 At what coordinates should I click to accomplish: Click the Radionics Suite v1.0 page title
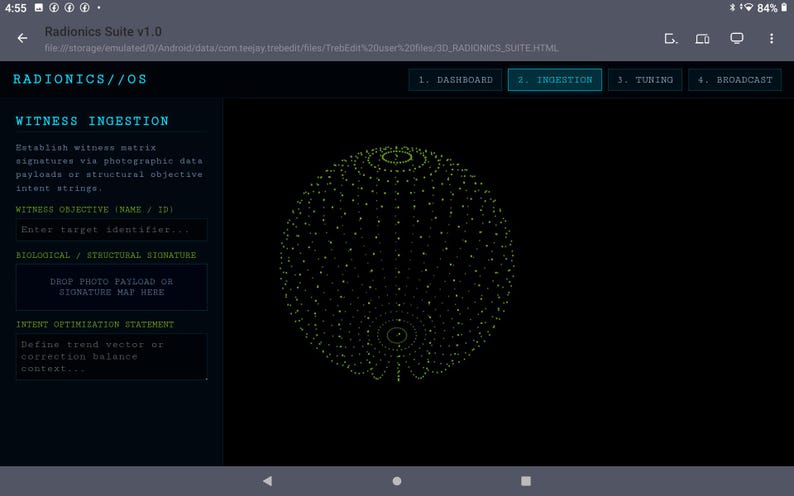tap(103, 31)
